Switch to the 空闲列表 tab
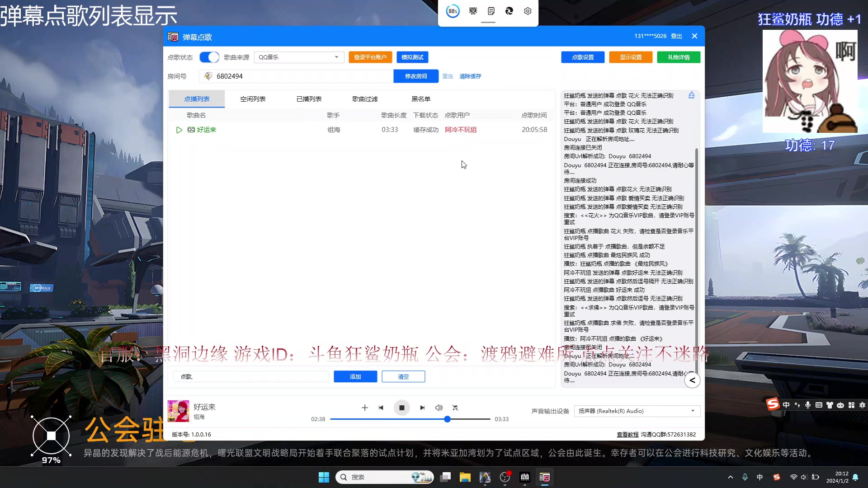Viewport: 868px width, 488px height. (253, 99)
